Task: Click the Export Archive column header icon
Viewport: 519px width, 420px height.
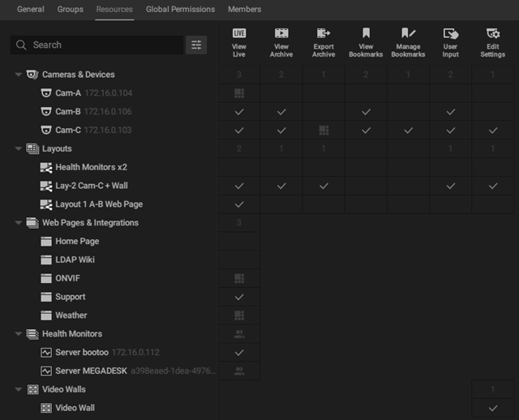Action: click(x=324, y=33)
